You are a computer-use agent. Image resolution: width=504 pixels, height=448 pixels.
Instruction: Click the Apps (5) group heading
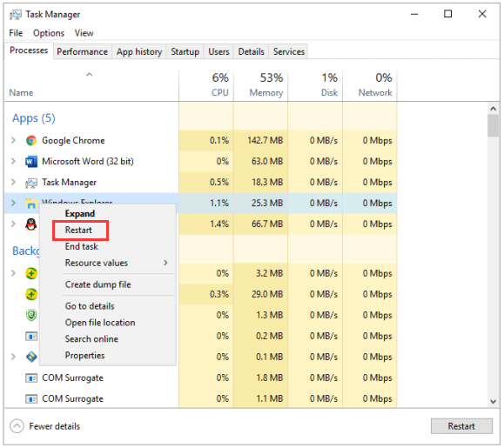click(x=34, y=118)
